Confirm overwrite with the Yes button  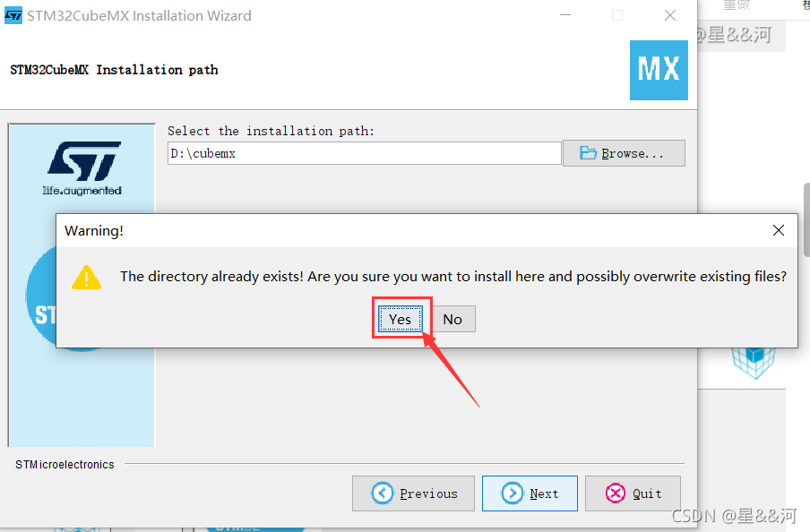(401, 319)
